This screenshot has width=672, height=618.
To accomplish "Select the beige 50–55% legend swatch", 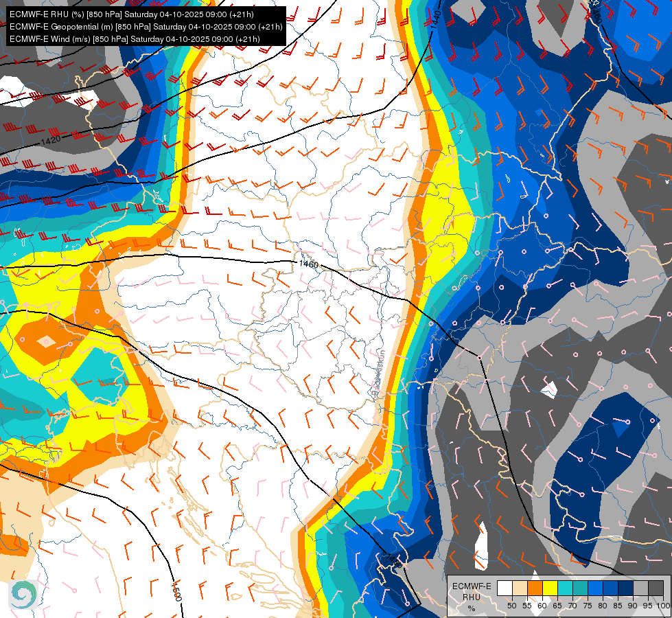I will [x=520, y=588].
